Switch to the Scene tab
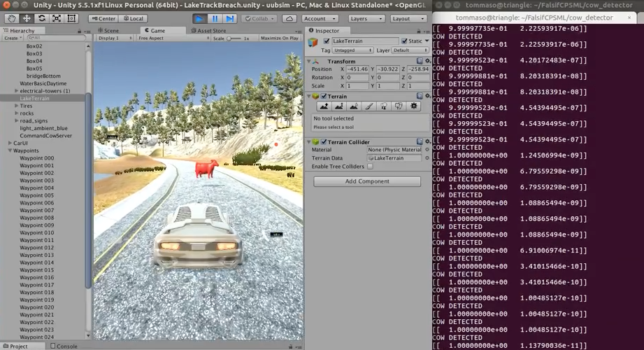The height and width of the screenshot is (350, 644). [x=108, y=30]
